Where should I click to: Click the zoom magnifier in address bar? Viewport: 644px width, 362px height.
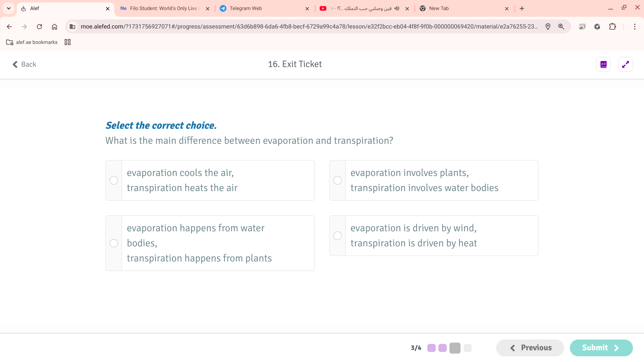coord(561,26)
